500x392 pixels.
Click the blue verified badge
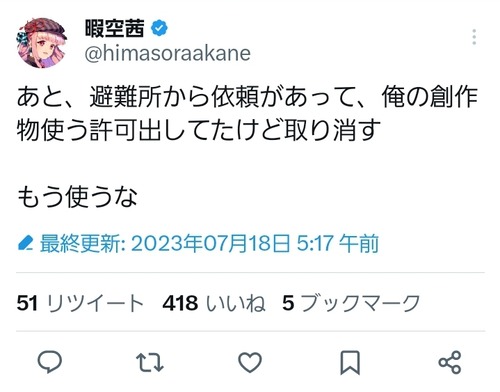pyautogui.click(x=159, y=28)
